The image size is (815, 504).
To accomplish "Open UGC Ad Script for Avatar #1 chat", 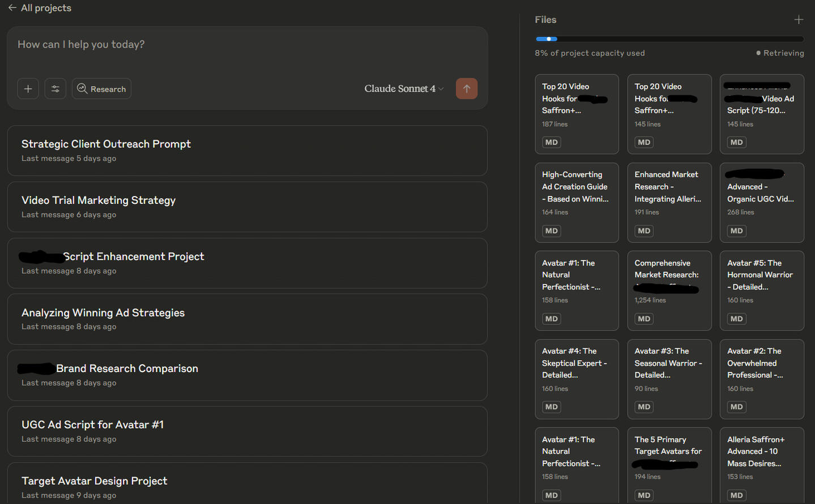I will coord(247,431).
